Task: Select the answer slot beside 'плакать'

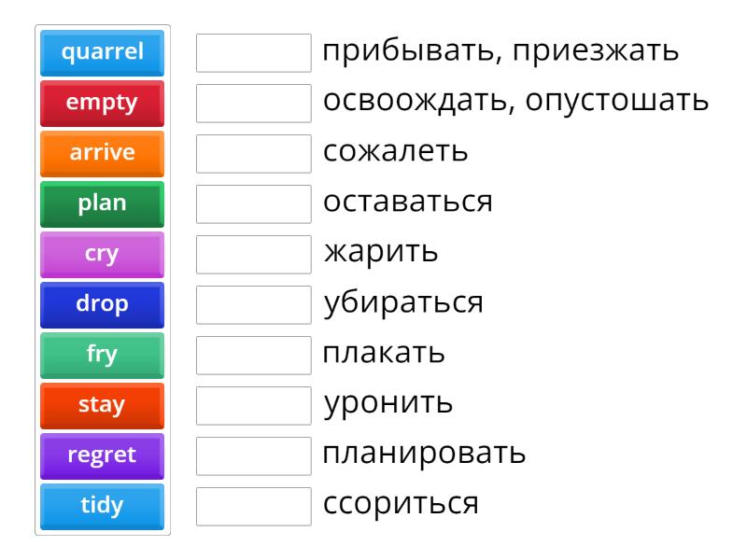Action: tap(254, 356)
